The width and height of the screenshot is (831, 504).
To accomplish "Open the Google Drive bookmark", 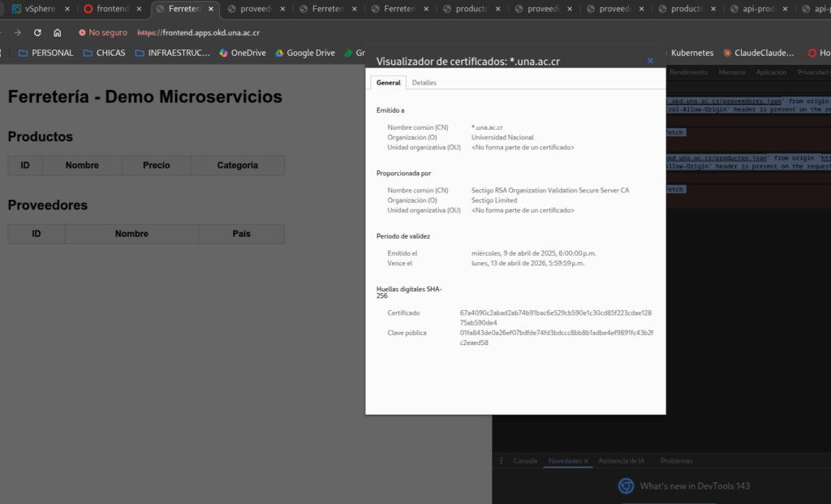I will 304,53.
